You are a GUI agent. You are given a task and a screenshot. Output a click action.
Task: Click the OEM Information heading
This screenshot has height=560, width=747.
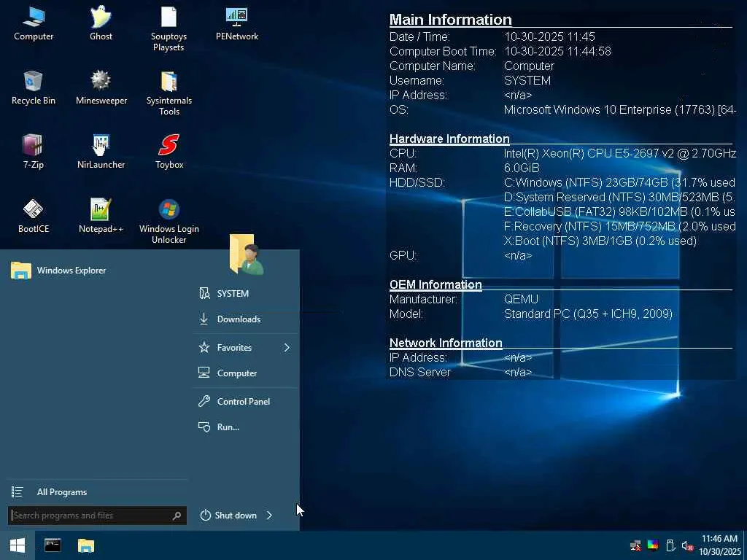[x=436, y=285]
